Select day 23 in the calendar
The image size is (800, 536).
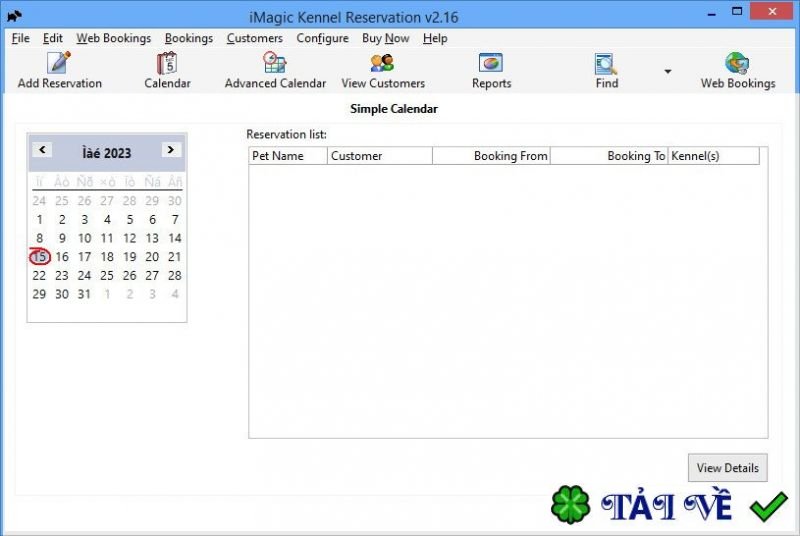pyautogui.click(x=62, y=275)
